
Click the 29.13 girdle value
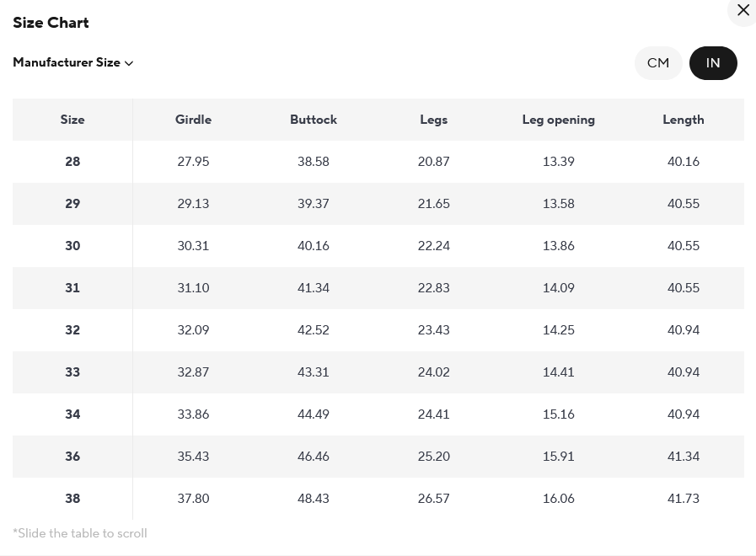[x=193, y=204]
